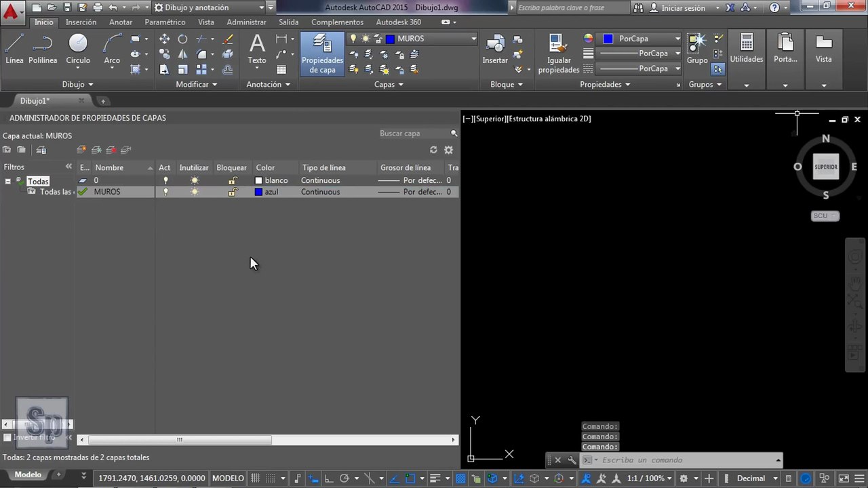This screenshot has width=868, height=488.
Task: Toggle MODELO space in status bar
Action: pyautogui.click(x=228, y=479)
